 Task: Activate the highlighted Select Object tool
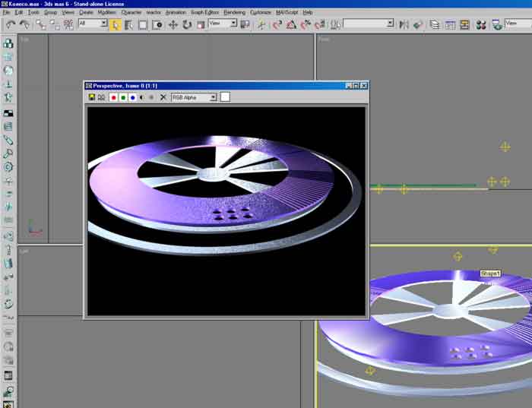coord(116,25)
